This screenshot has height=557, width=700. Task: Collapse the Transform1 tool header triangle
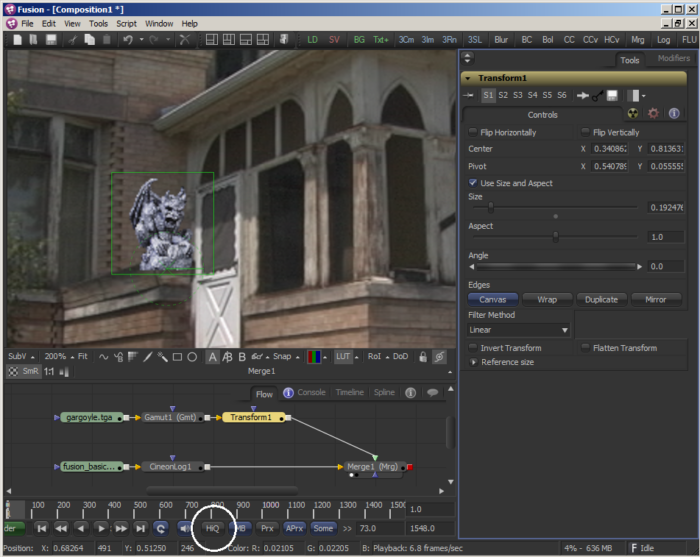pos(468,78)
